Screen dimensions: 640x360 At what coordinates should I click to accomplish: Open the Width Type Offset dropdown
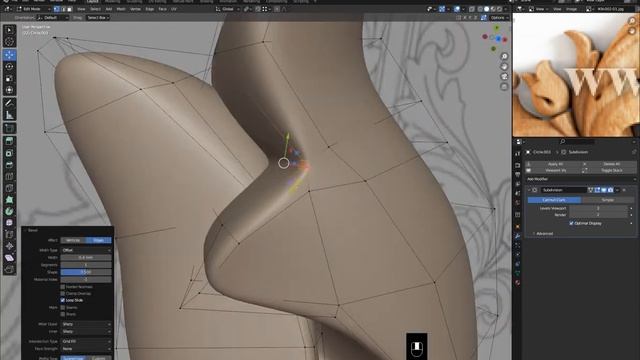[x=86, y=250]
